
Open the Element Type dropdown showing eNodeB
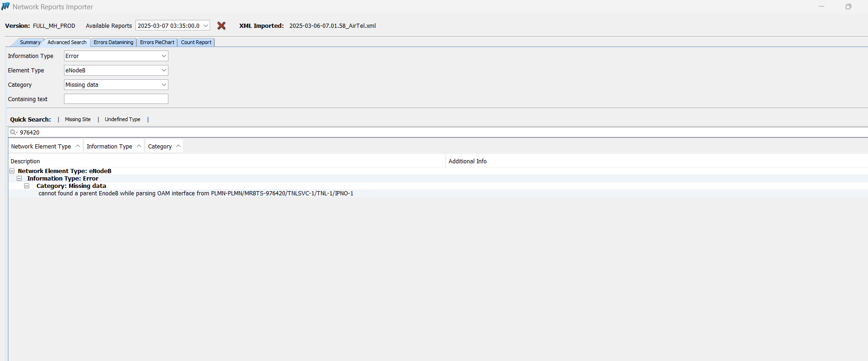163,71
